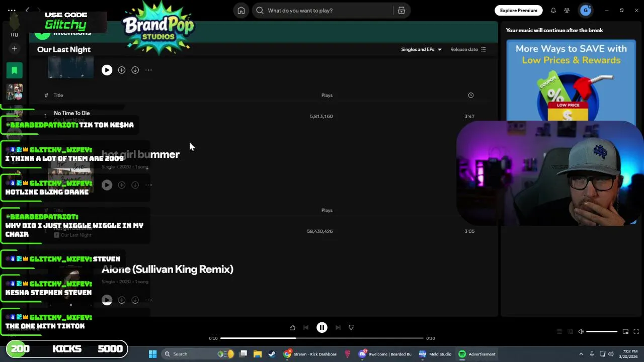Screen dimensions: 644x362
Task: Click the thumbs up icon in player
Action: 292,327
